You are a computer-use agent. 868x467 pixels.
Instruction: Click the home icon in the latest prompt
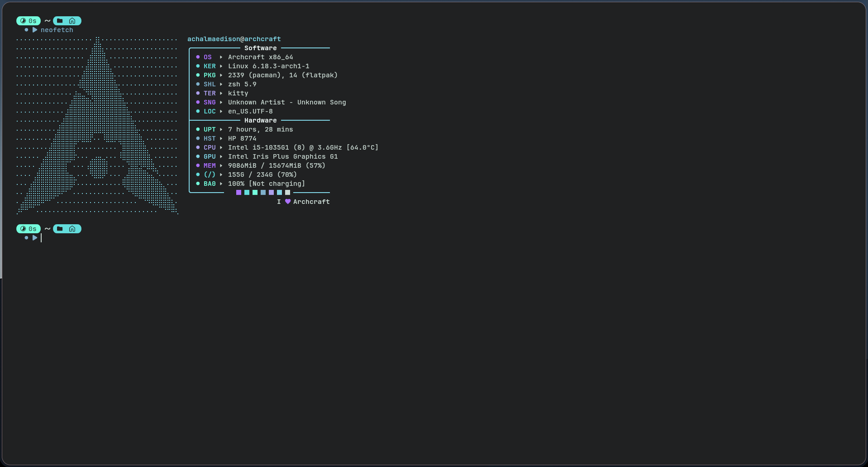pos(72,229)
